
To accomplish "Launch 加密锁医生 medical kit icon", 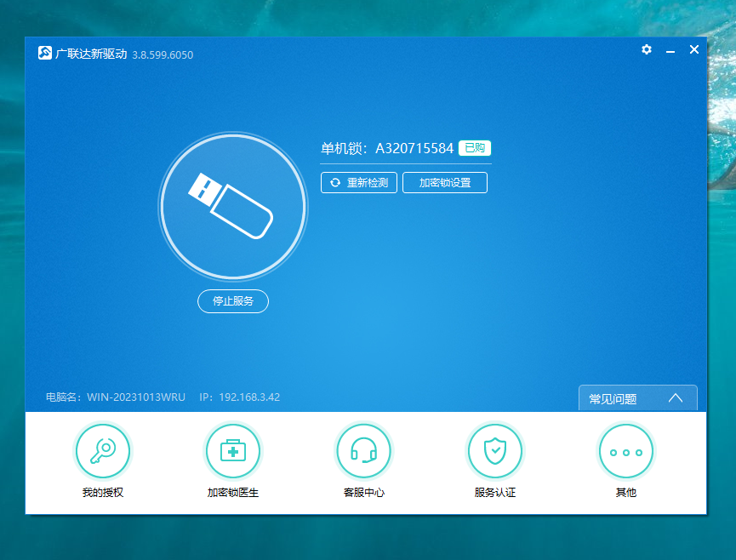I will (233, 450).
